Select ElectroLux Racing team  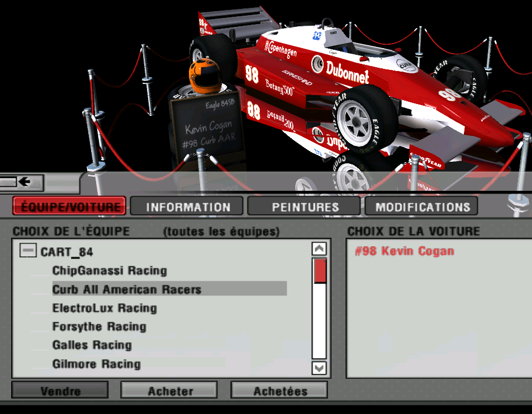point(104,308)
